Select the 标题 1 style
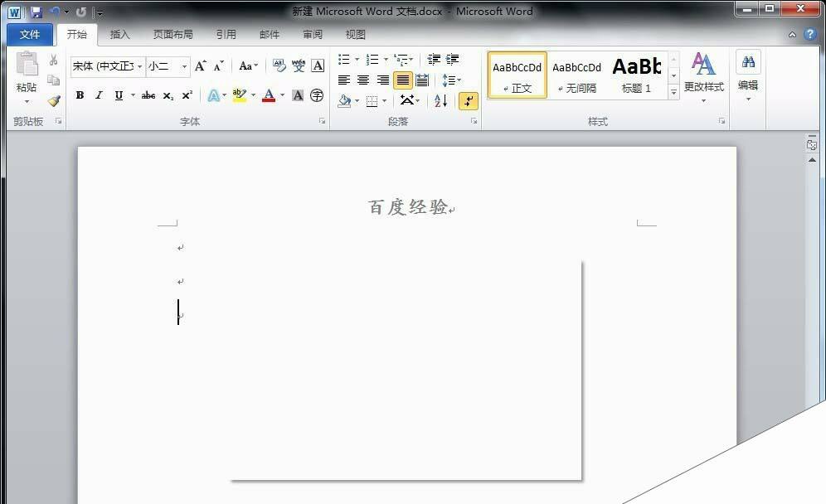 637,75
